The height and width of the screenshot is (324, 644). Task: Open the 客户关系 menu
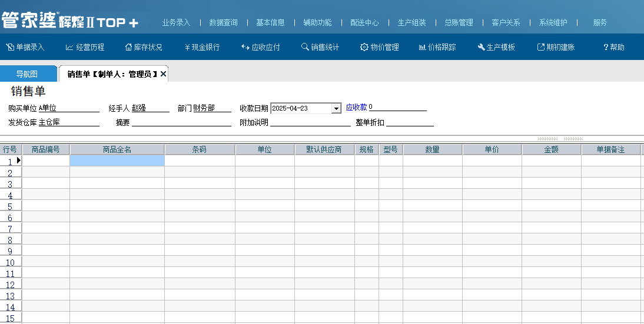[x=506, y=22]
